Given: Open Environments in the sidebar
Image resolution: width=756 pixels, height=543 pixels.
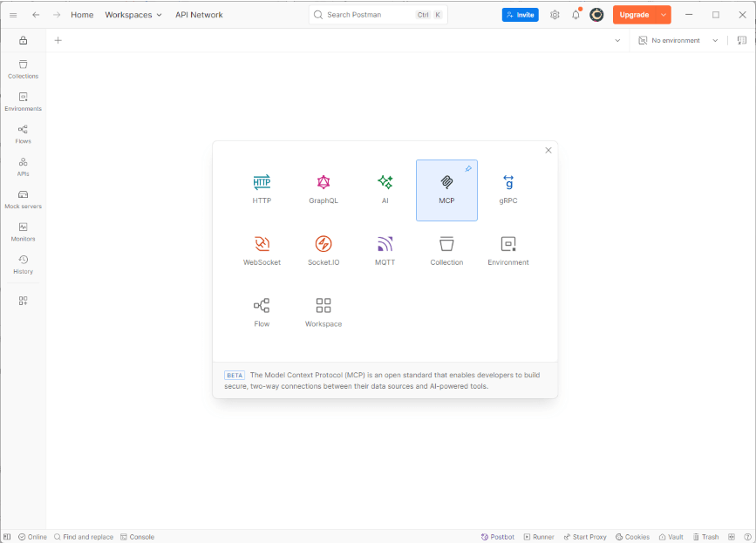Looking at the screenshot, I should [x=24, y=102].
